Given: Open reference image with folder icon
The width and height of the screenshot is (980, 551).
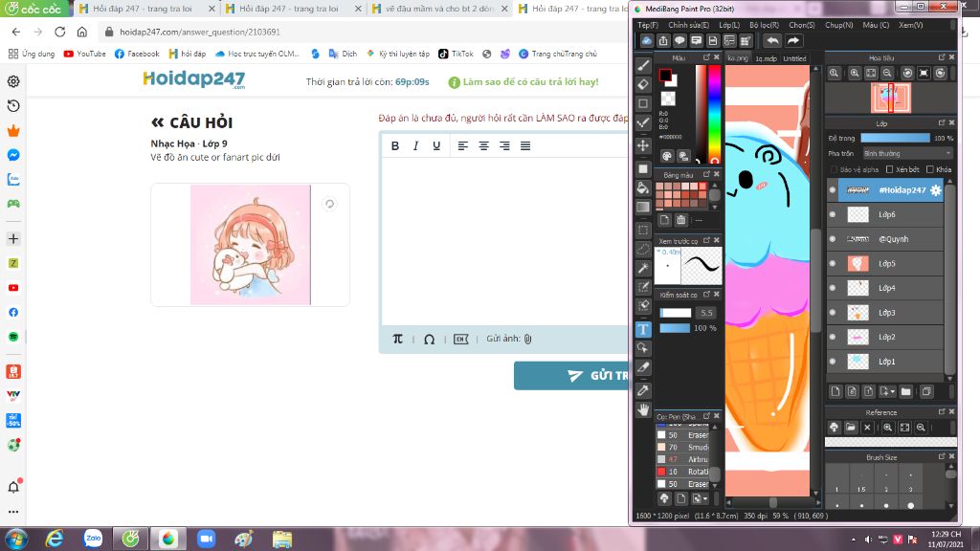Looking at the screenshot, I should (851, 428).
